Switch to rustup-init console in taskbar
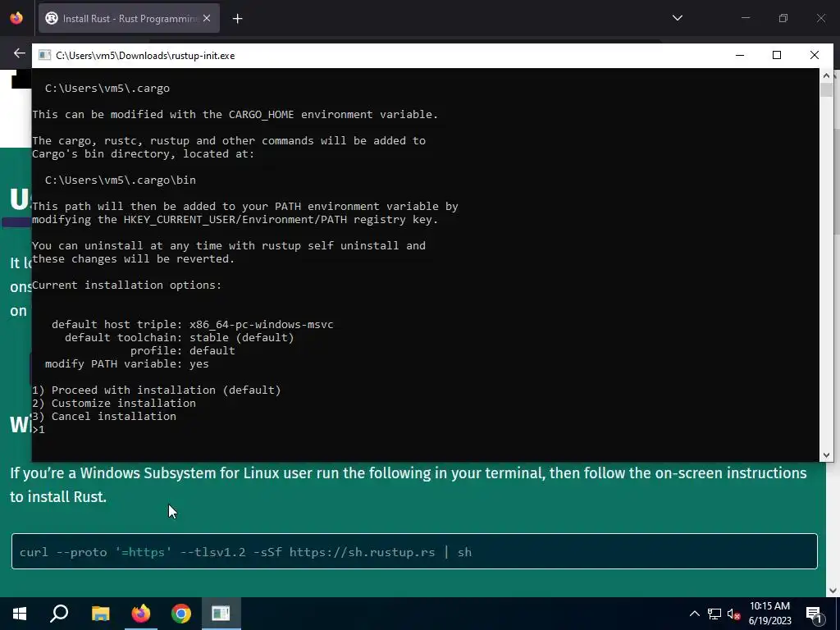The image size is (840, 630). click(x=221, y=614)
